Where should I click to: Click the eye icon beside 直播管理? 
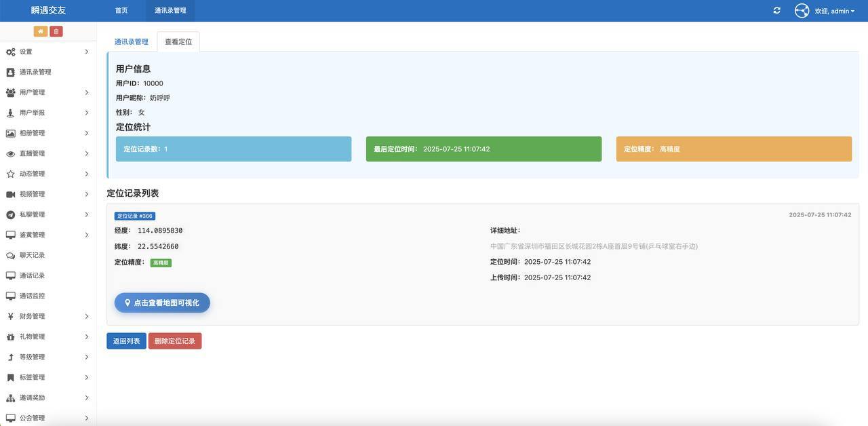pyautogui.click(x=10, y=153)
